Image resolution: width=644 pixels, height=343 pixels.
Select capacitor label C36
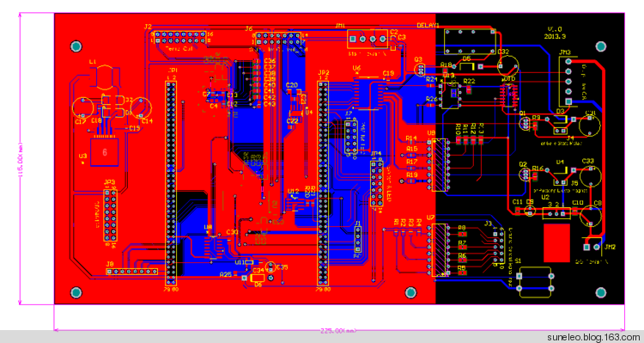(x=270, y=61)
